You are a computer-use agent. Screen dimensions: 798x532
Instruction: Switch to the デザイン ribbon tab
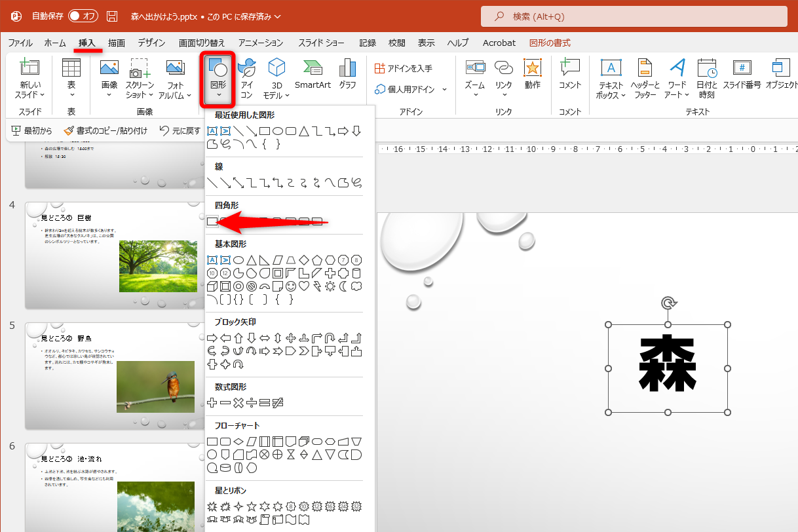[151, 43]
